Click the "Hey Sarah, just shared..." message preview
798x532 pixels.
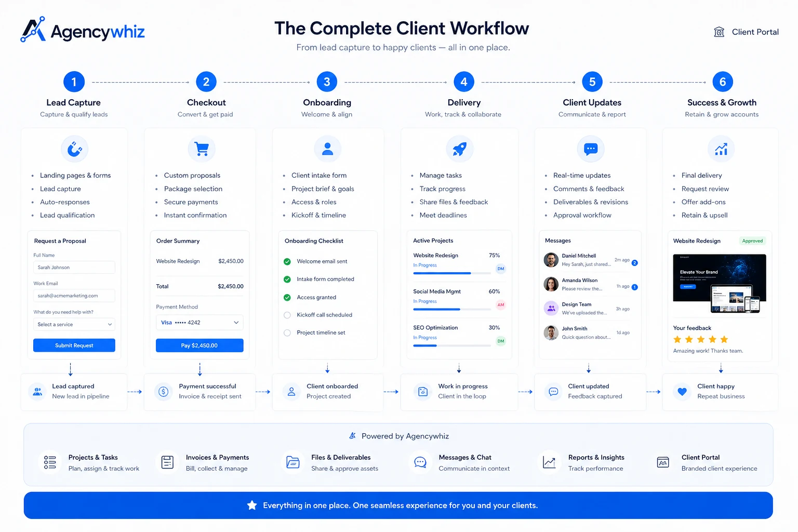pos(586,264)
